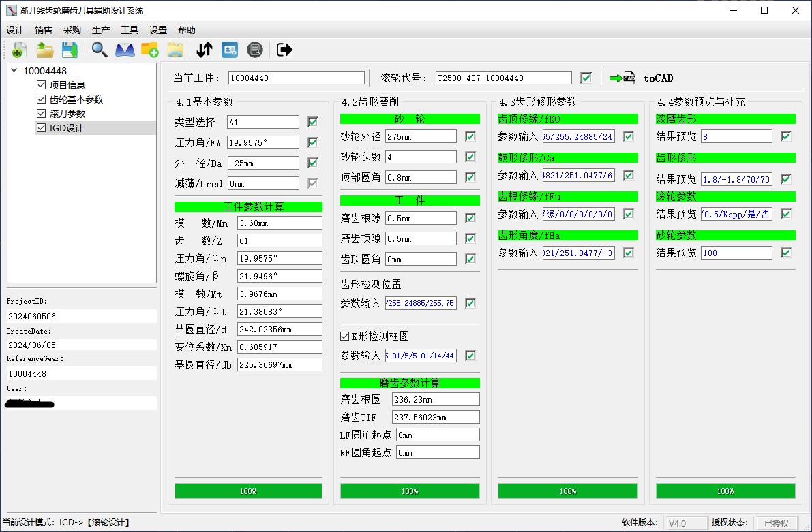The height and width of the screenshot is (532, 812).
Task: Click the 磨齿TIF field
Action: (436, 417)
